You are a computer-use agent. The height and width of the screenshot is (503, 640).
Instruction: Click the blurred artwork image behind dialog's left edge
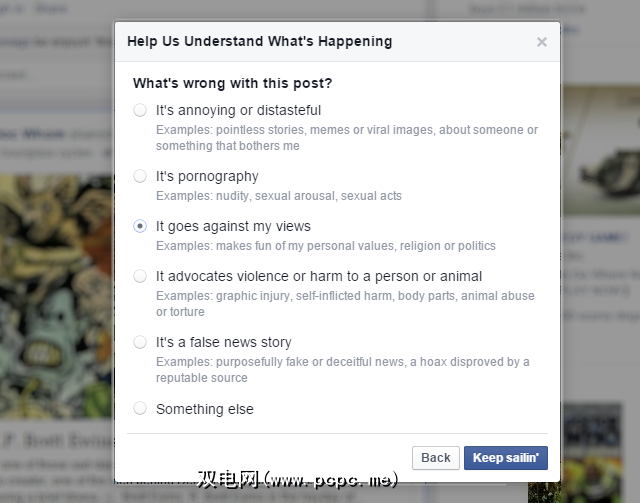(x=56, y=290)
